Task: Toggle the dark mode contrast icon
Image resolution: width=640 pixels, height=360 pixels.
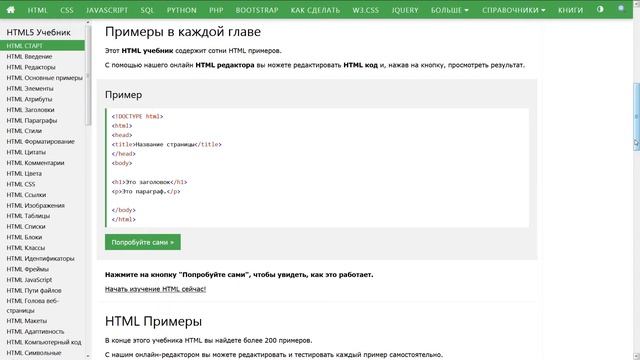Action: click(600, 9)
